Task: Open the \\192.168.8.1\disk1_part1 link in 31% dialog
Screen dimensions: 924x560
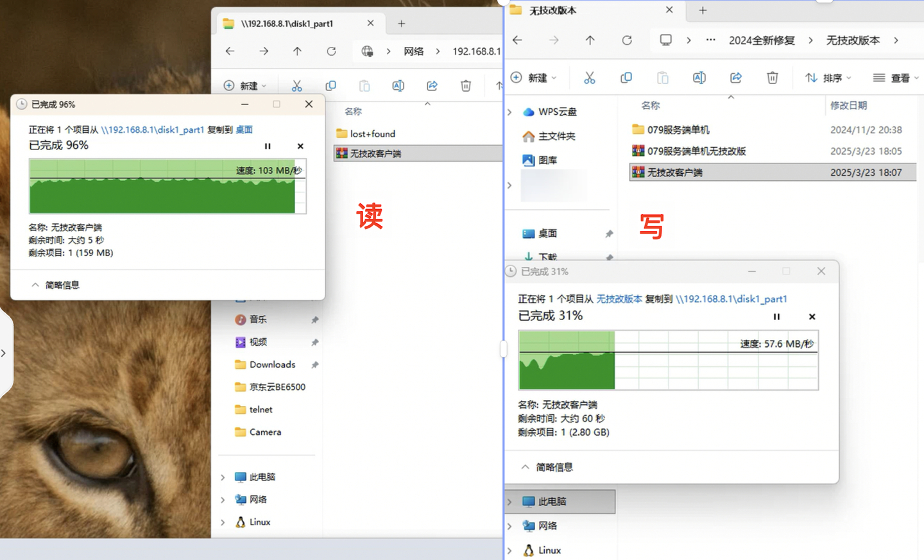Action: pos(732,299)
